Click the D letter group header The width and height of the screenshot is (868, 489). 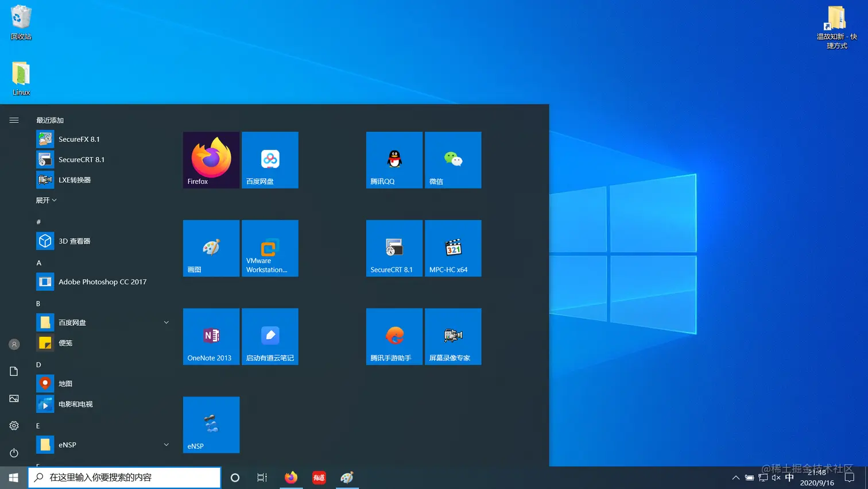(38, 365)
